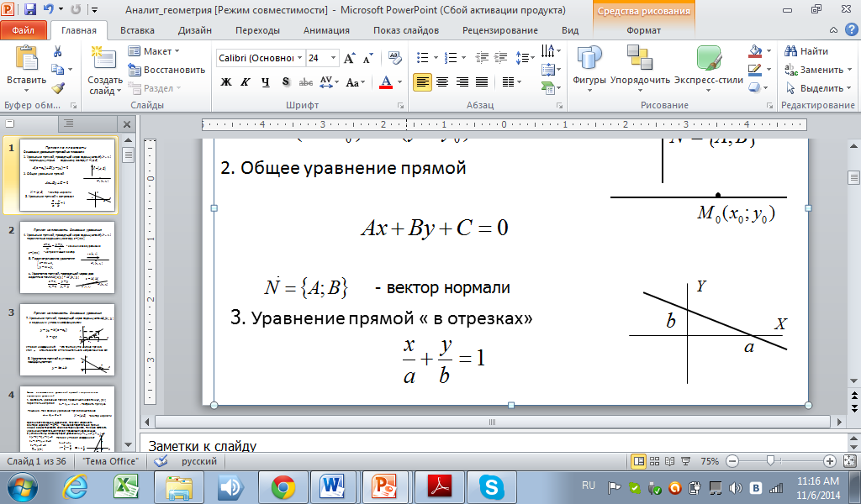Click the Find (Найти) binoculars button
This screenshot has height=504, width=861.
point(806,51)
